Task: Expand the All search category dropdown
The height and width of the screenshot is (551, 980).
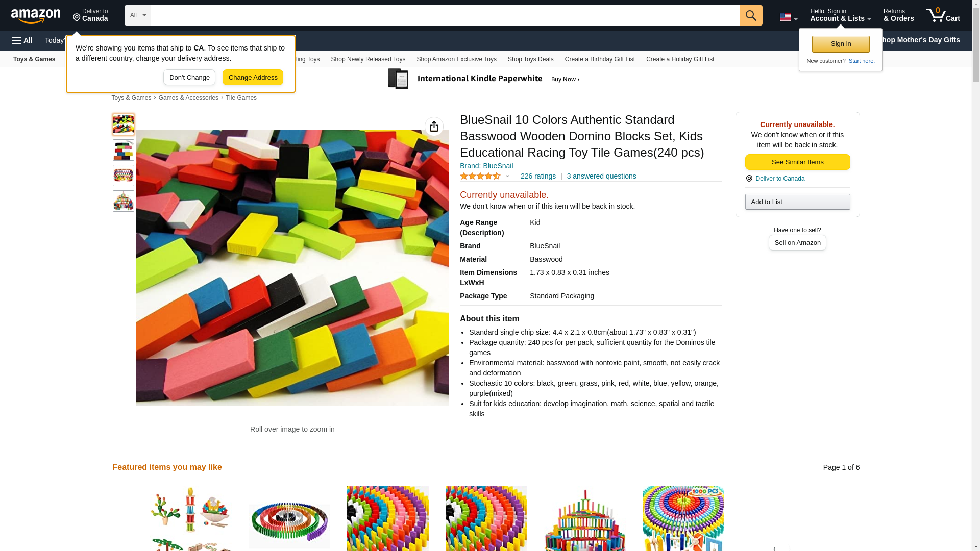Action: pyautogui.click(x=138, y=15)
